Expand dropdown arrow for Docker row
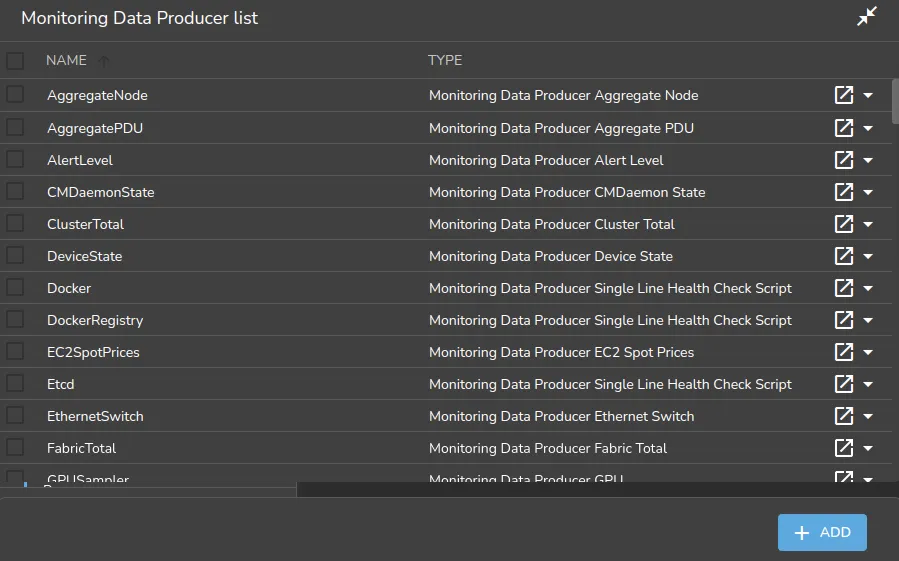 pyautogui.click(x=868, y=289)
